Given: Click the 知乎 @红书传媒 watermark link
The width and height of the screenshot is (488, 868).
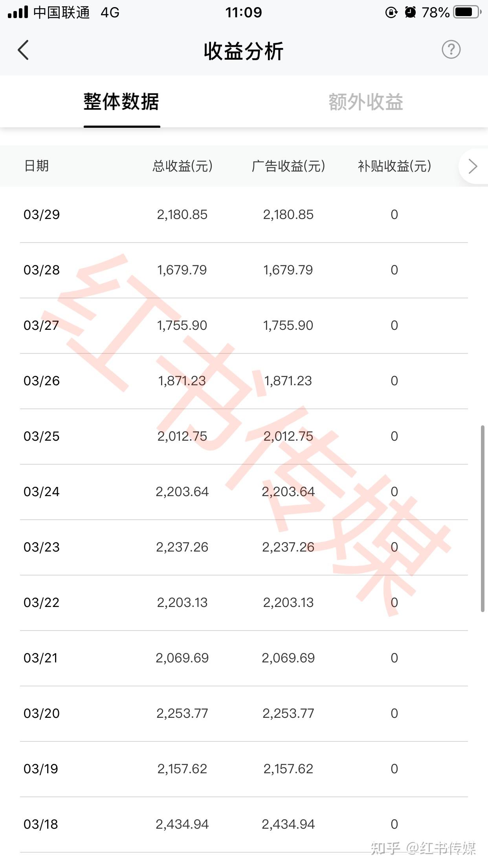Looking at the screenshot, I should 424,848.
